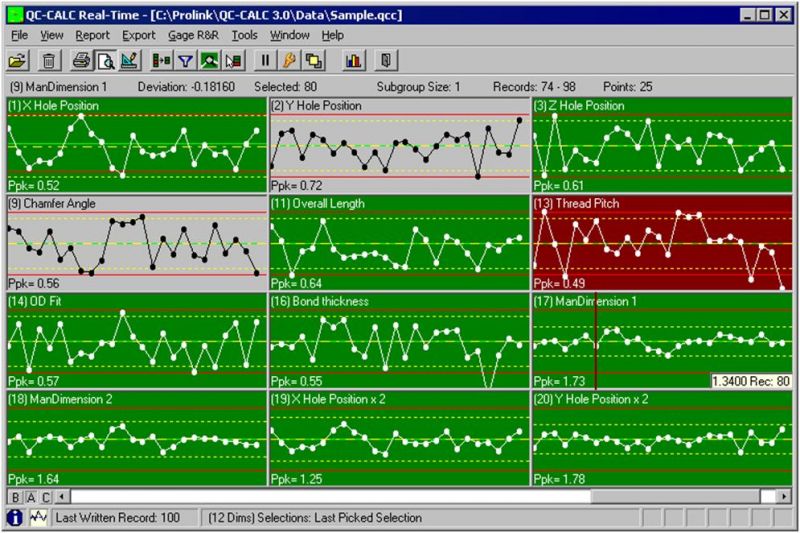Click the trash can delete icon
800x533 pixels.
coord(48,61)
